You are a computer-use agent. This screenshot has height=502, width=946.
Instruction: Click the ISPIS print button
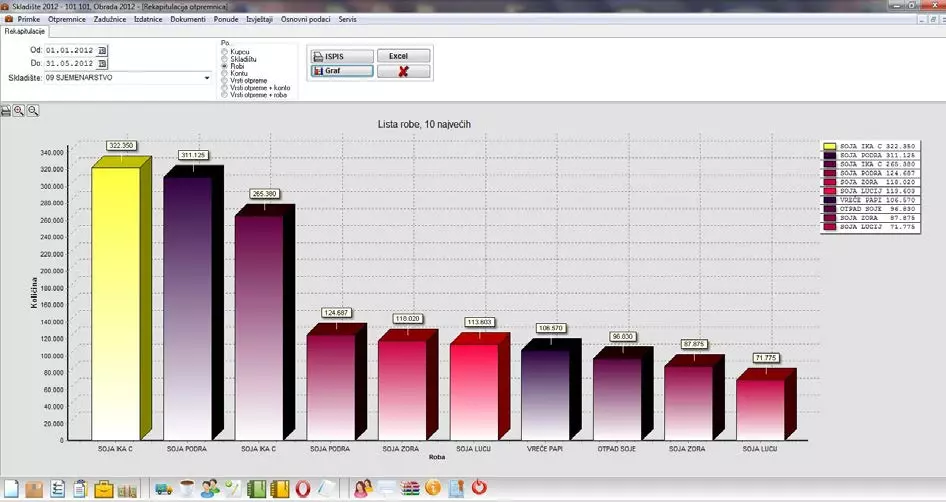pyautogui.click(x=340, y=56)
